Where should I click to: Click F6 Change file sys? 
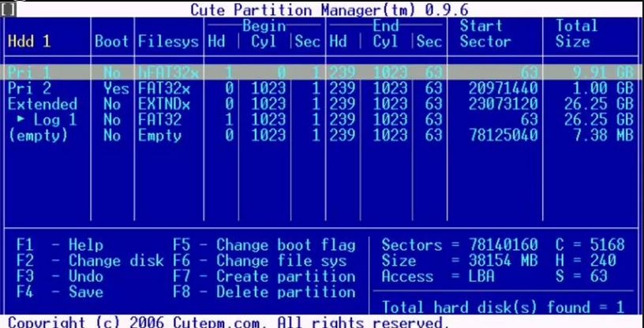[x=260, y=261]
